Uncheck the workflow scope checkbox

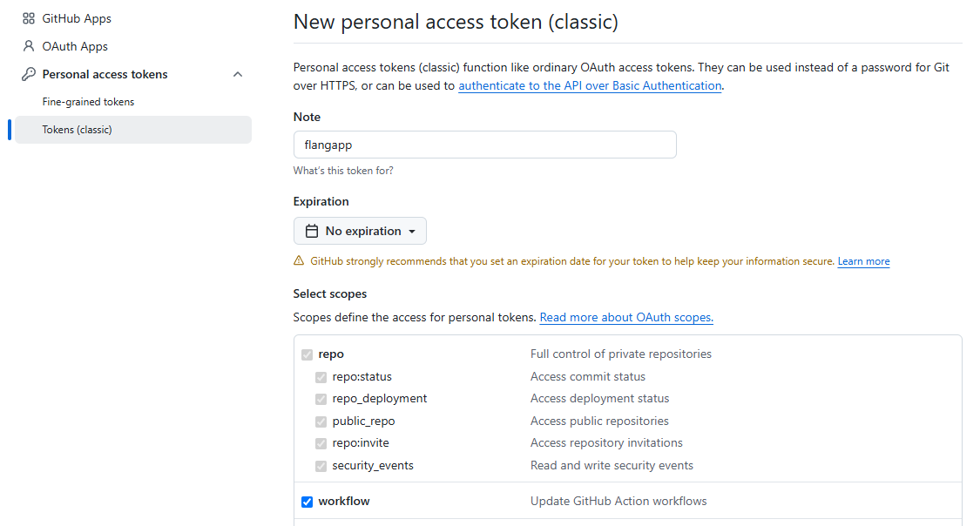tap(307, 502)
